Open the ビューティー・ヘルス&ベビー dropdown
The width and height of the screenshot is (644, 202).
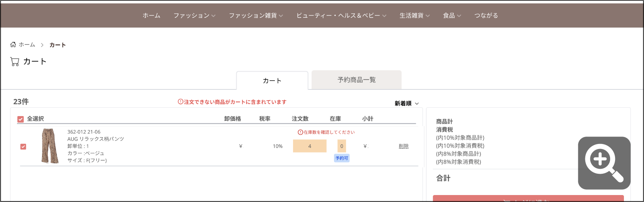[341, 15]
